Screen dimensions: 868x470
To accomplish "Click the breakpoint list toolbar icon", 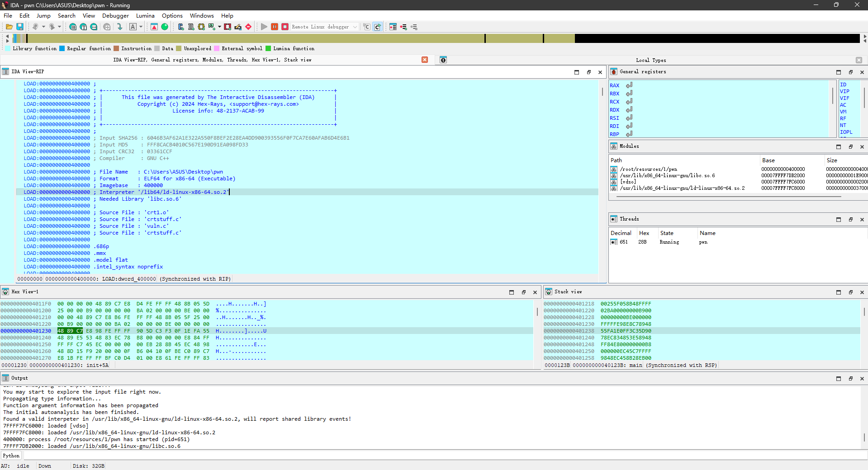I will [393, 27].
